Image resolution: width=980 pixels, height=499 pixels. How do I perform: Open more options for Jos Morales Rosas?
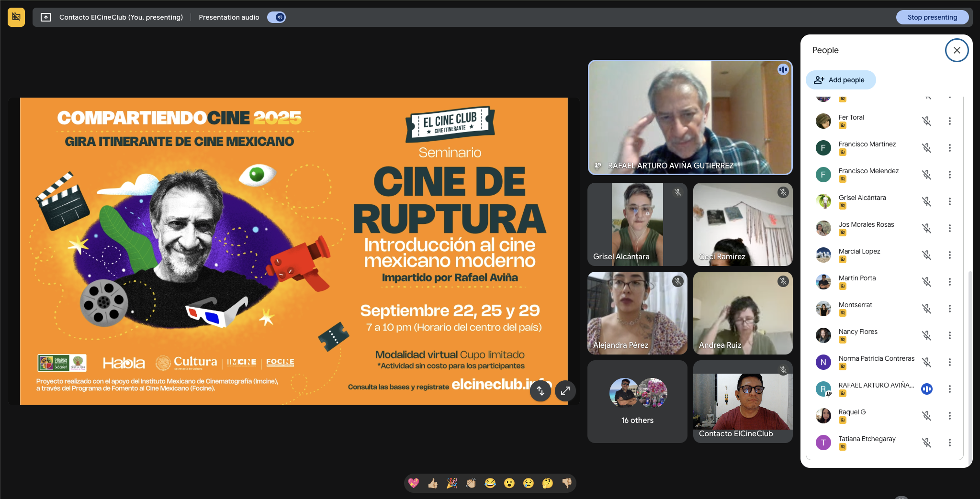[949, 228]
